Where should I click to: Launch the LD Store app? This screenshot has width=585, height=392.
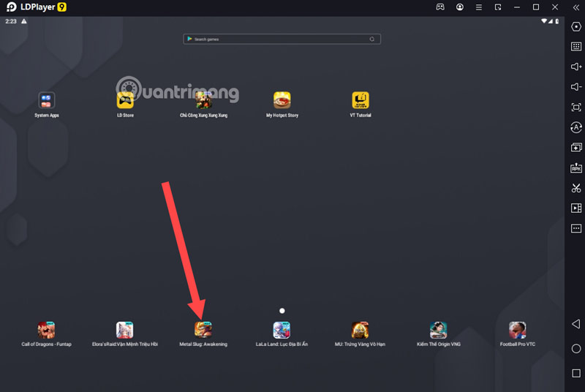click(125, 100)
